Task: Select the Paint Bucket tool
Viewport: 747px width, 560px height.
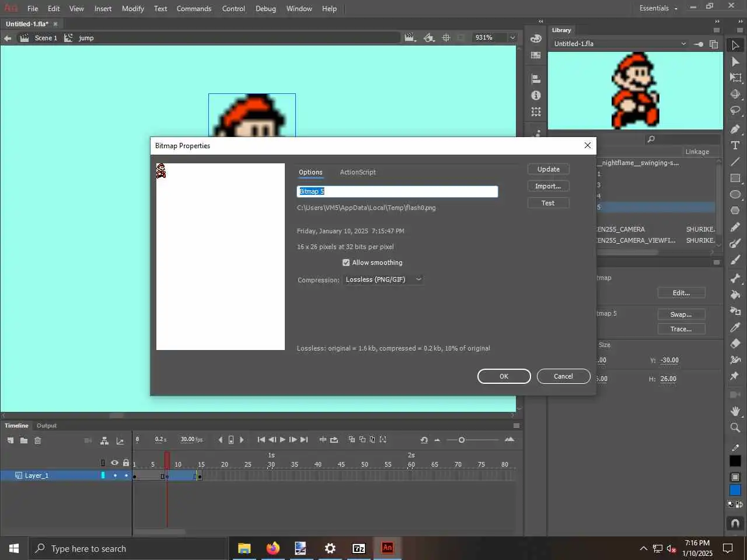Action: [x=735, y=295]
